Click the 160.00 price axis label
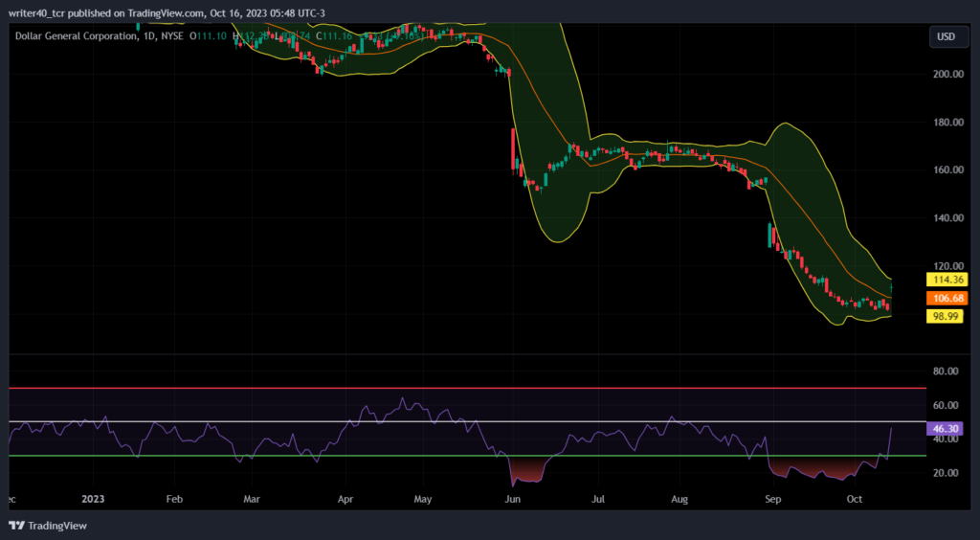Viewport: 980px width, 540px height. click(947, 170)
